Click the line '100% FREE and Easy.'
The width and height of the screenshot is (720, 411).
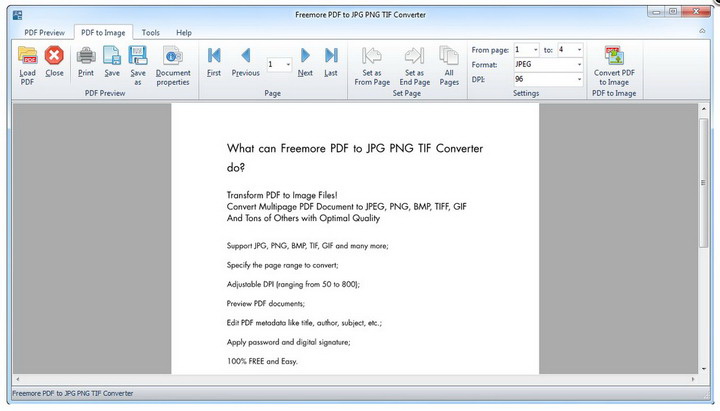coord(262,361)
